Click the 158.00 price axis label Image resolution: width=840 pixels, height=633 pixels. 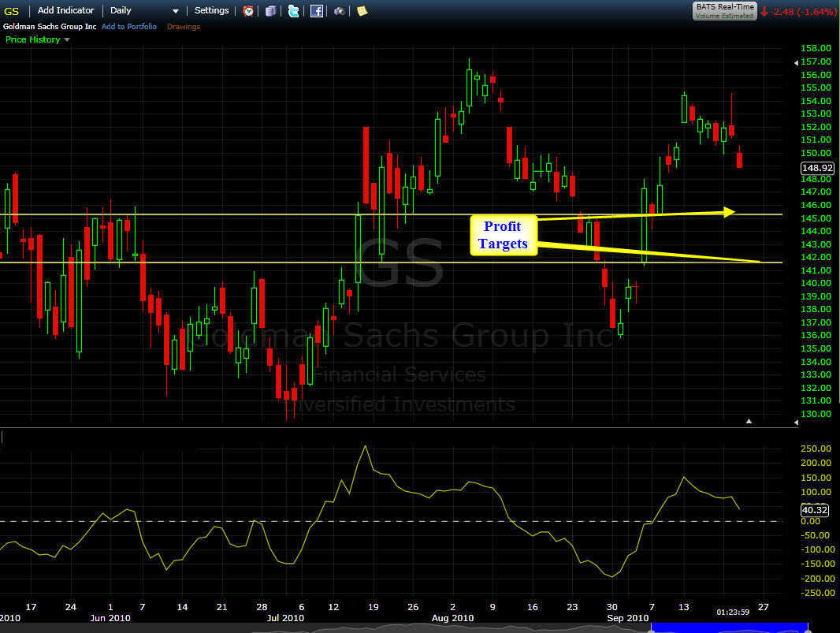point(816,48)
